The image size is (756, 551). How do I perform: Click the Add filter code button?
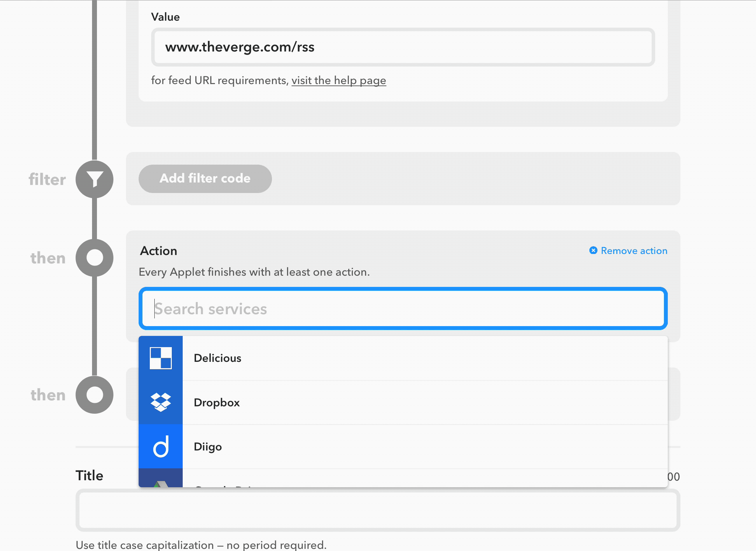tap(205, 179)
